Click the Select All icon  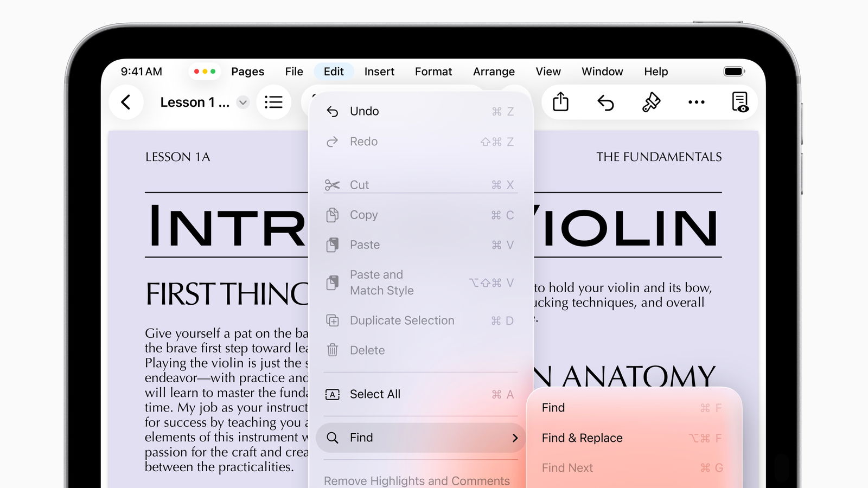[x=332, y=395]
